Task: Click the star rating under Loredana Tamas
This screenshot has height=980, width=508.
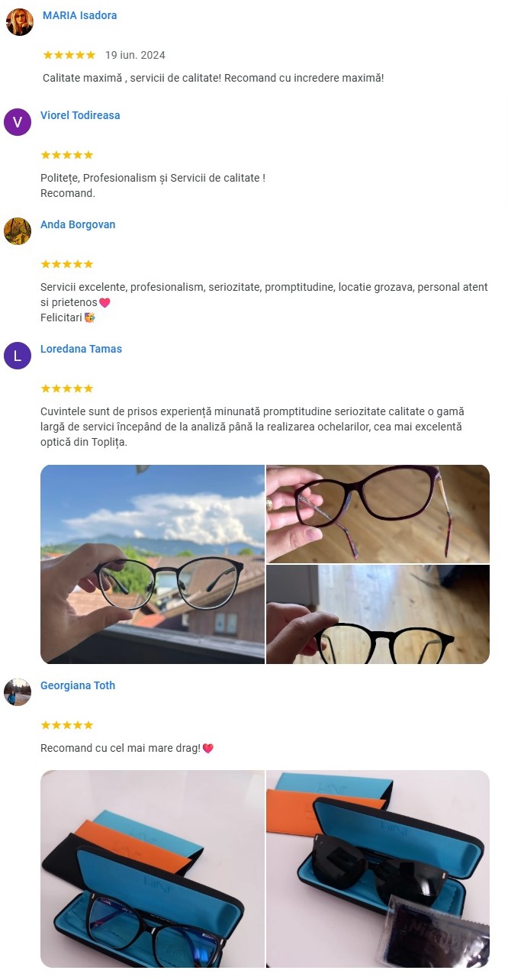Action: [67, 388]
